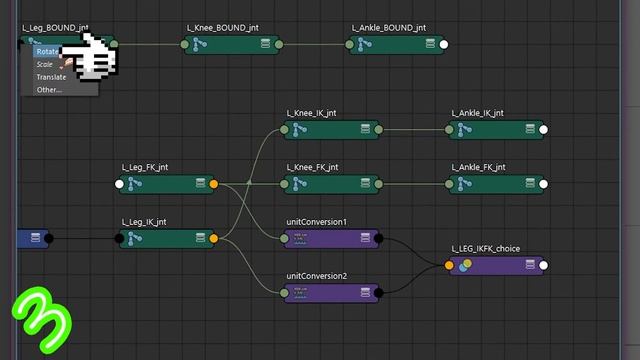Expand attributes of the cut-off blue node

click(36, 238)
